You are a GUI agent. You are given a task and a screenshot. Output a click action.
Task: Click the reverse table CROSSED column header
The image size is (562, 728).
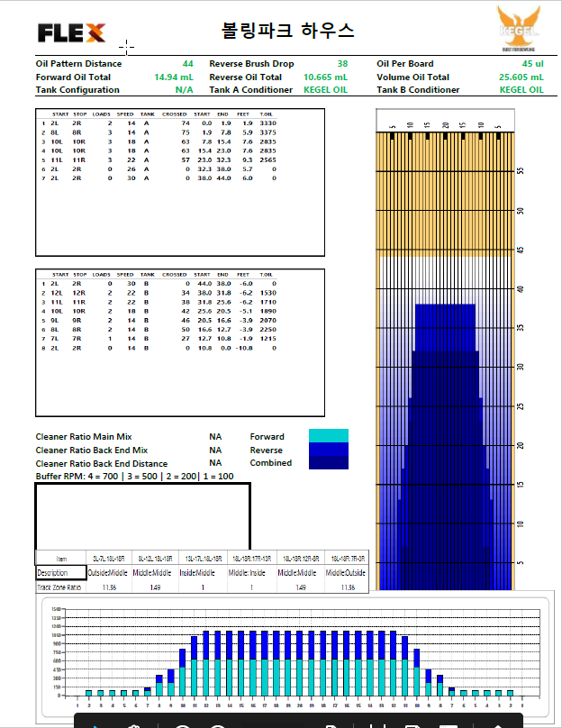(x=174, y=275)
